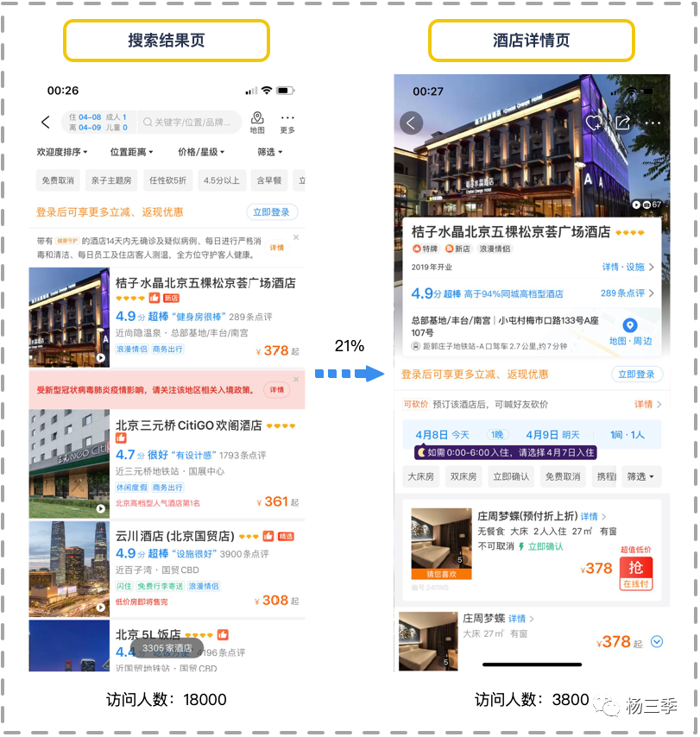Toggle the 任性砍5折 filter chip
The height and width of the screenshot is (737, 700).
click(167, 180)
